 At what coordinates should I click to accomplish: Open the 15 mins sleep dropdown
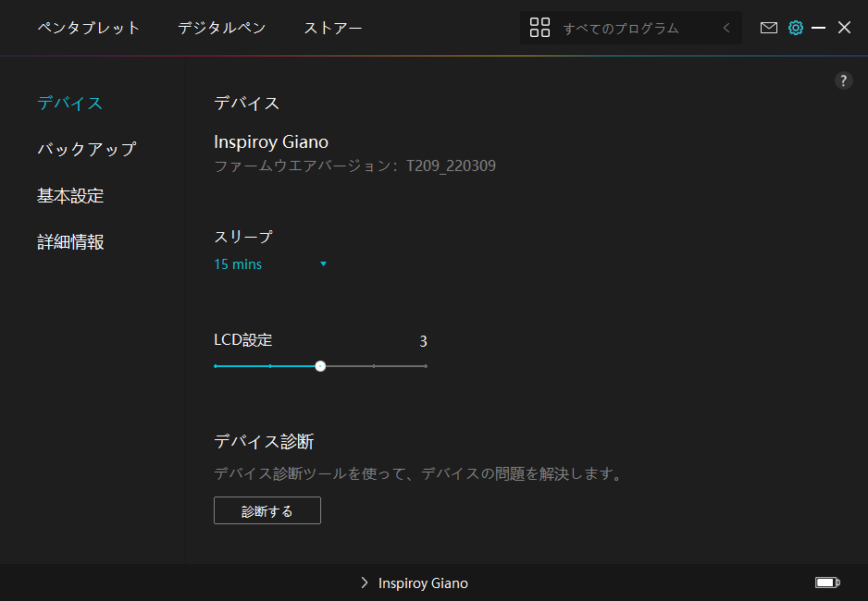[270, 264]
